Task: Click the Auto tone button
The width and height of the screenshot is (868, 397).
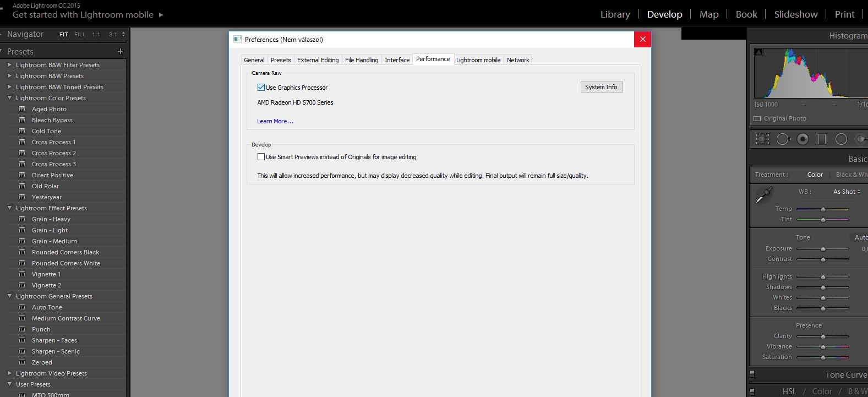Action: pos(861,237)
